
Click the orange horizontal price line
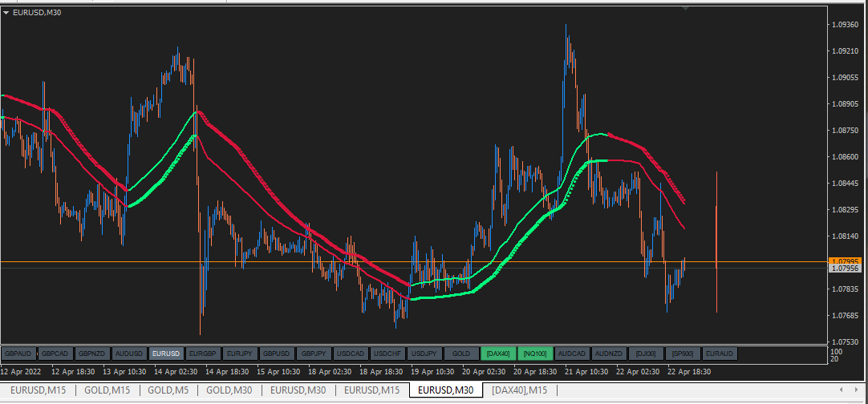coord(413,261)
